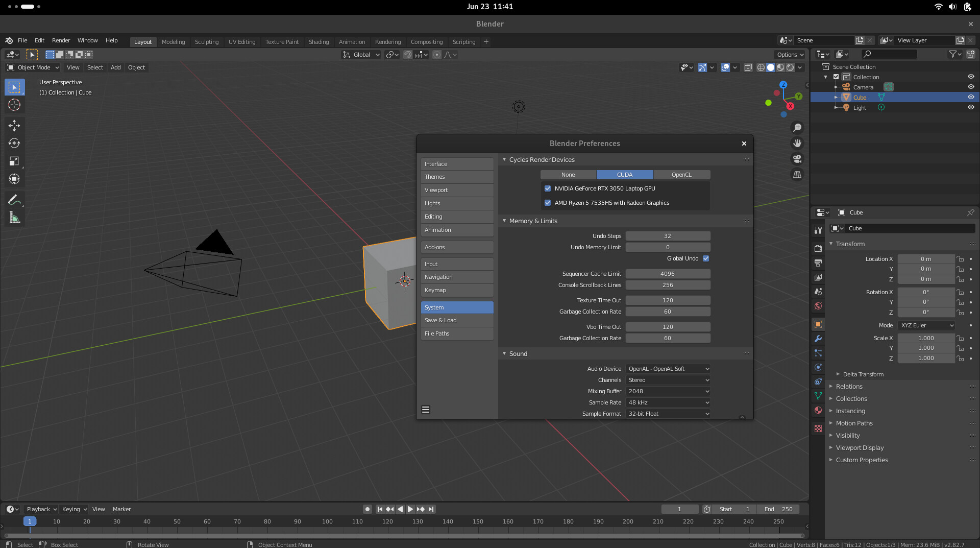Activate the Rotate tool
This screenshot has height=548, width=980.
click(14, 144)
